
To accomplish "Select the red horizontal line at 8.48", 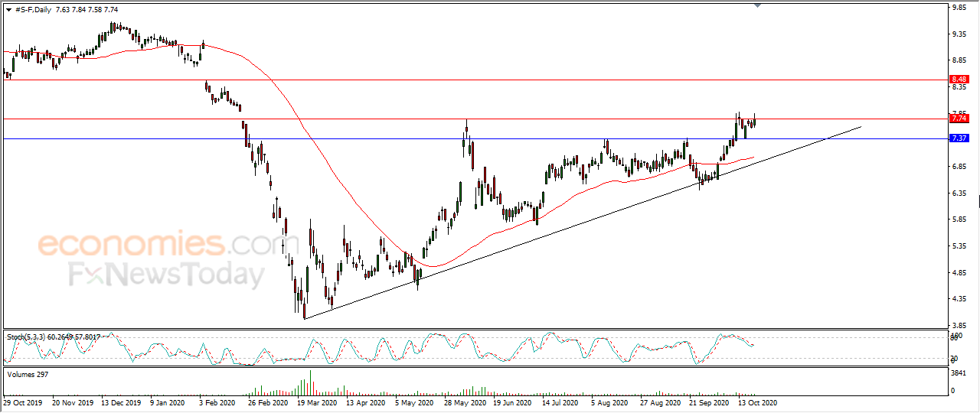I will (475, 79).
